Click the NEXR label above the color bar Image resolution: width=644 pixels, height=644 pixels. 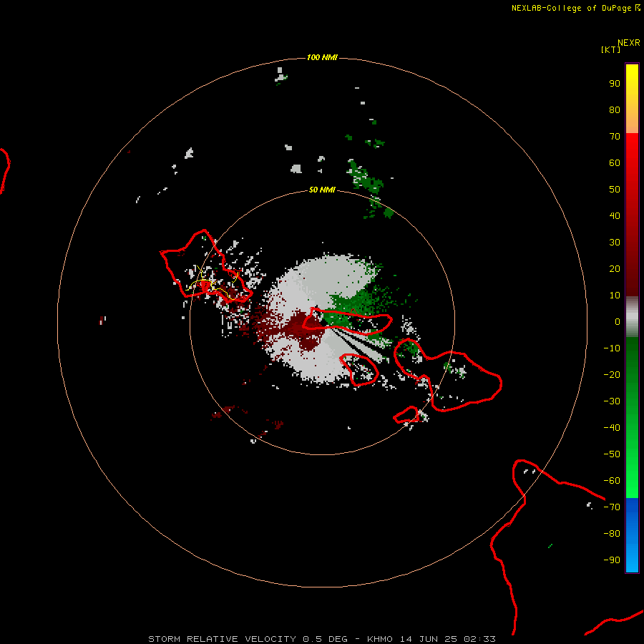pos(629,43)
